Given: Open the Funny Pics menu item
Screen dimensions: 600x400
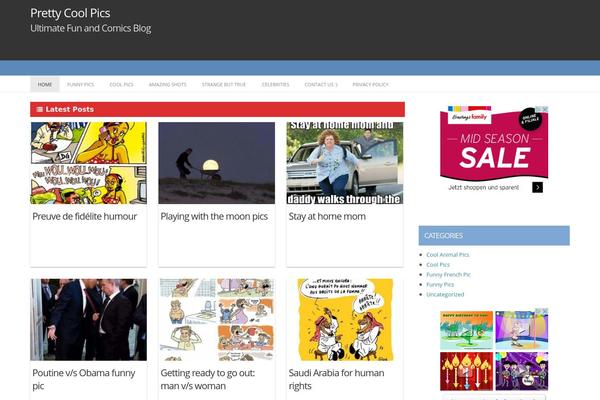Looking at the screenshot, I should click(80, 85).
